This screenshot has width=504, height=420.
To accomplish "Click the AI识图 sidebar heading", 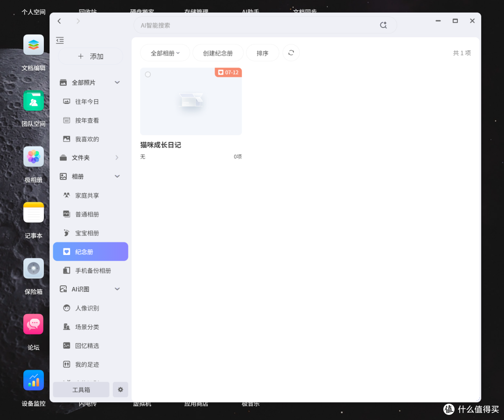I will click(x=80, y=289).
